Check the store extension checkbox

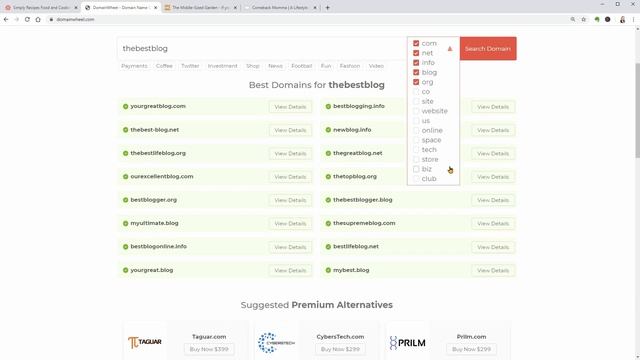416,159
